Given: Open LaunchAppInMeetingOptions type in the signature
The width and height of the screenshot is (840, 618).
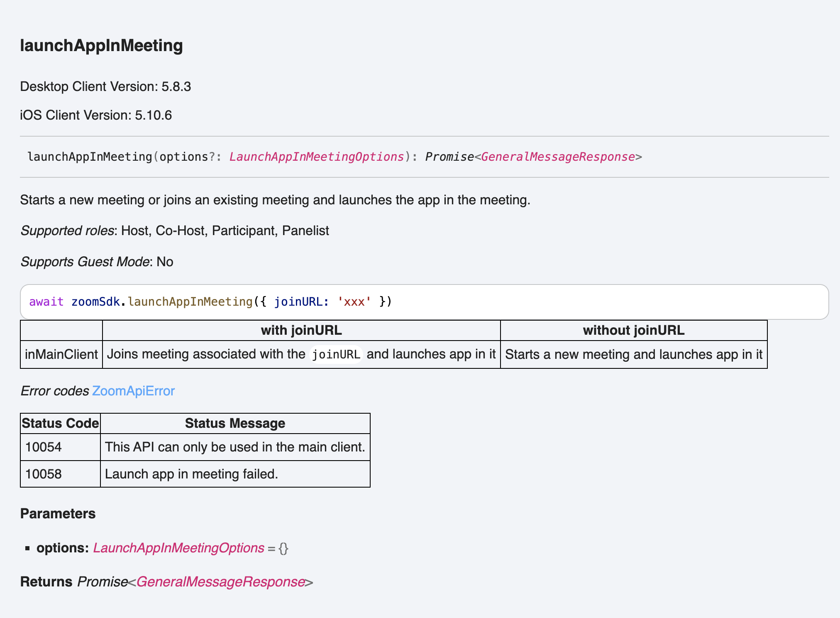Looking at the screenshot, I should (317, 157).
